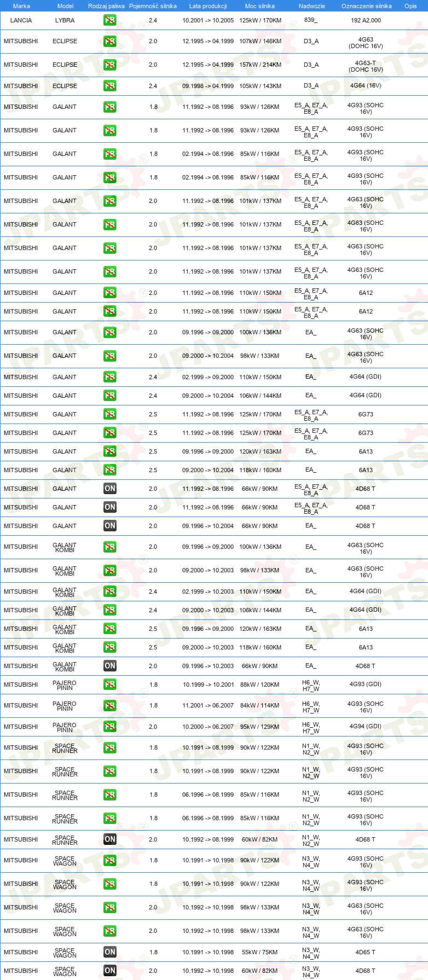Click petrol icon for Galant Kombi 98kW / 133KM

[x=110, y=570]
